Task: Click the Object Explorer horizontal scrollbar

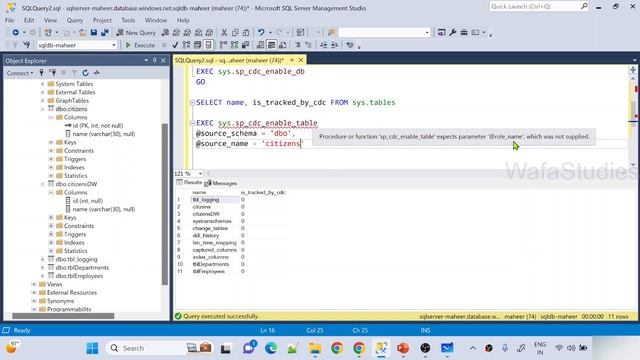Action: click(63, 316)
